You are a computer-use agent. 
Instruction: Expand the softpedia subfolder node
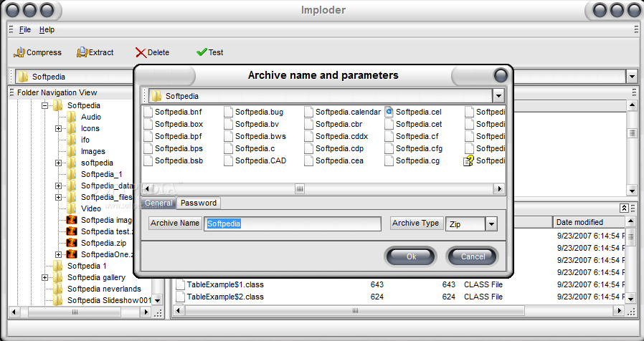click(58, 163)
